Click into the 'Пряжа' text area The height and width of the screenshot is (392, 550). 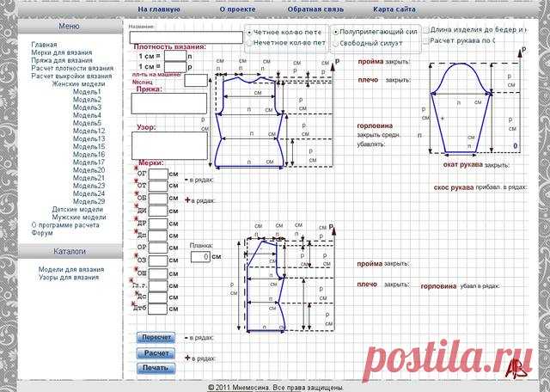coord(169,103)
